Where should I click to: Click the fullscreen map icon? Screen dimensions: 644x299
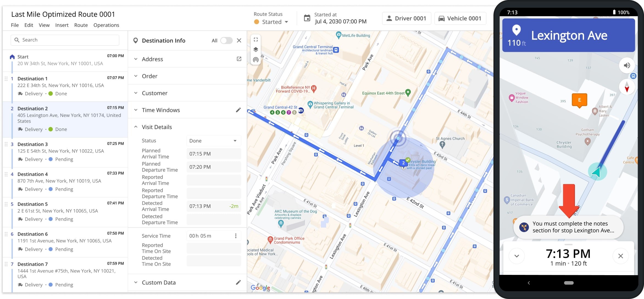(x=256, y=40)
